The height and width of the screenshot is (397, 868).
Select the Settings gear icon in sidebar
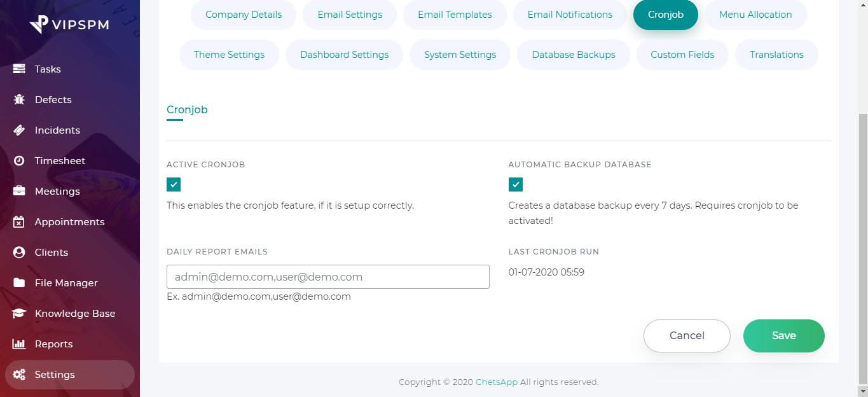19,374
